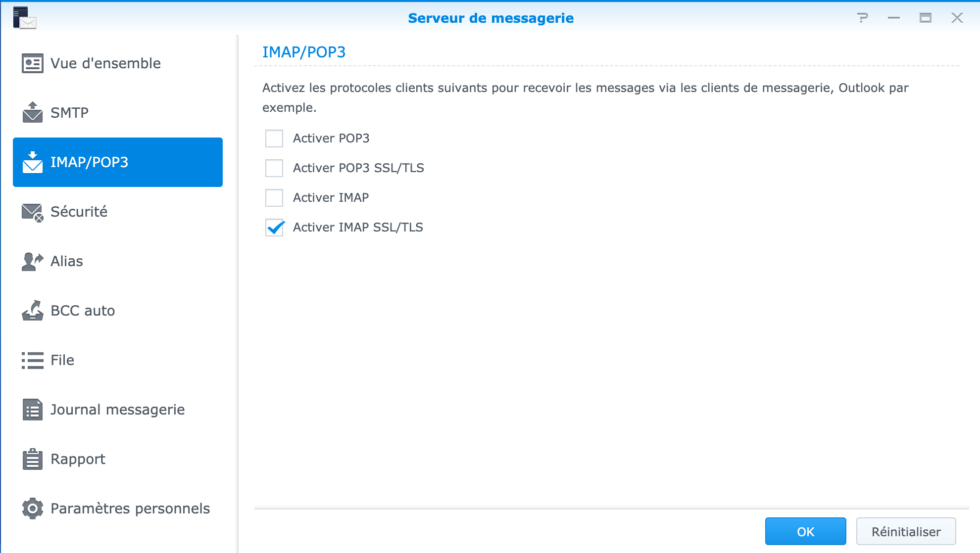Click the Rapport clipboard icon

(x=33, y=459)
